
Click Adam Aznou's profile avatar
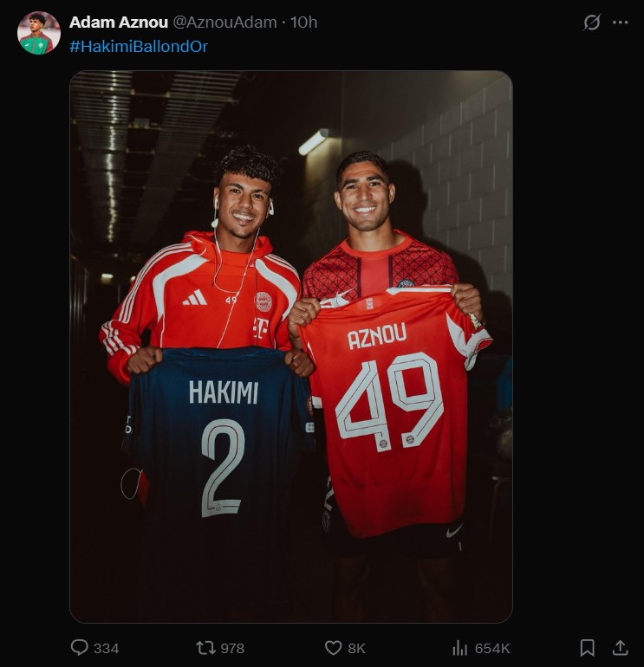click(39, 33)
